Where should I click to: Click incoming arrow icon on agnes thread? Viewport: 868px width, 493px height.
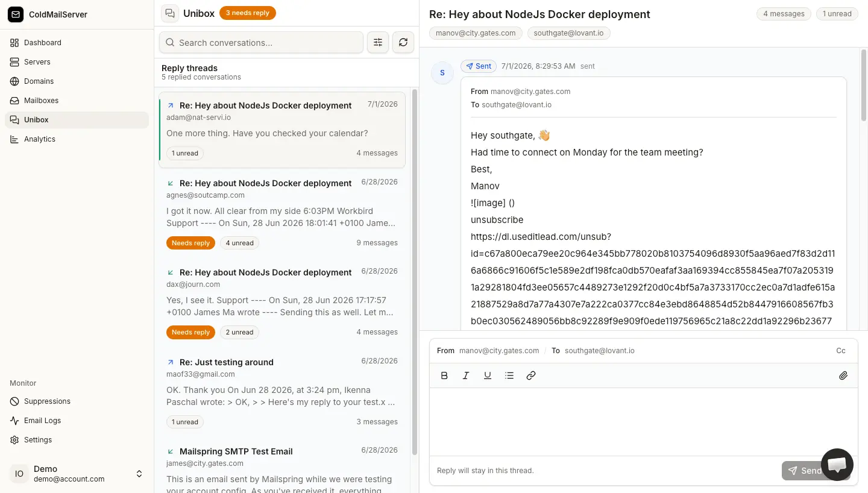click(x=171, y=183)
